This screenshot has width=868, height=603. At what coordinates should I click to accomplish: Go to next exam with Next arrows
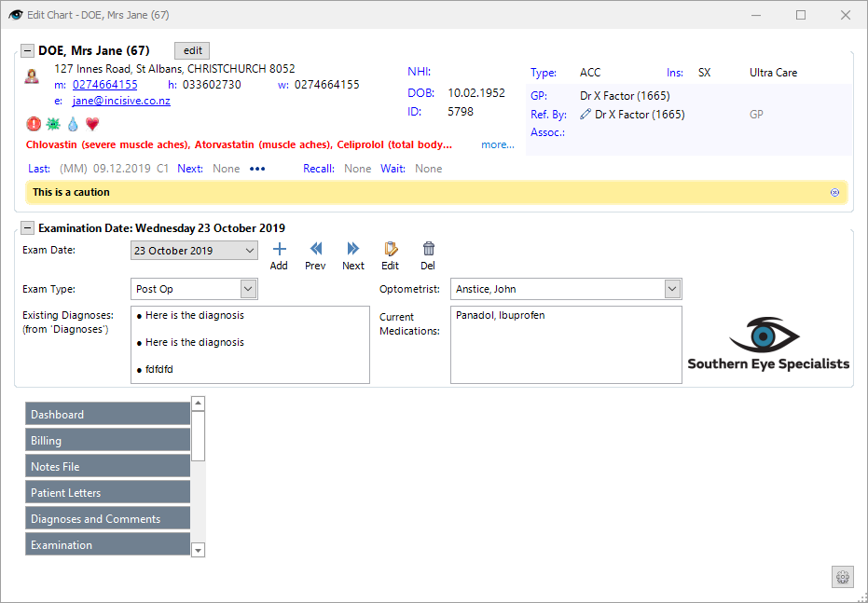352,249
